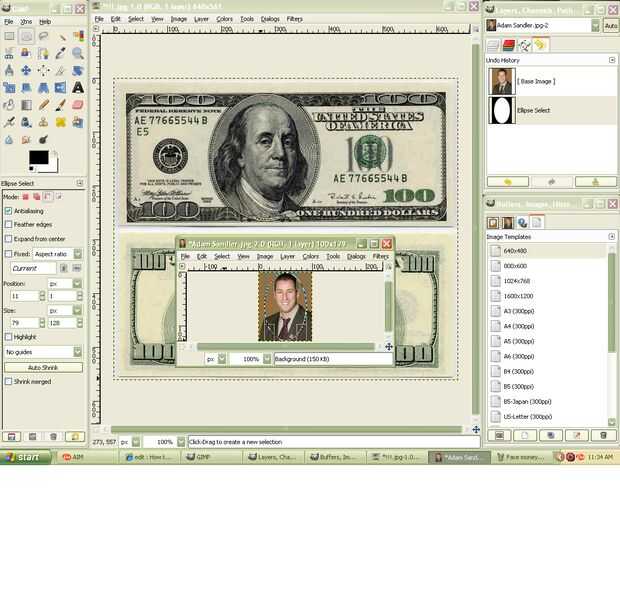Screen dimensions: 620x604
Task: Select the Ellipse Select undo history thumbnail
Action: (x=502, y=110)
